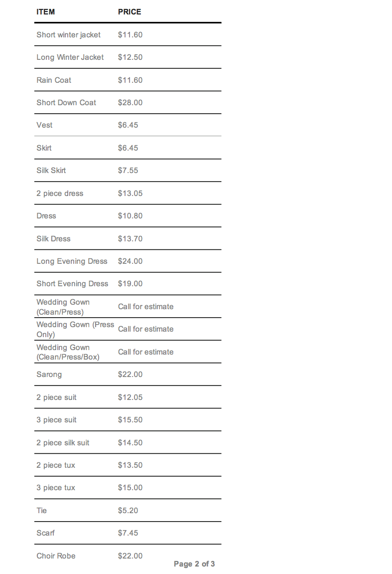Click the Silk Skirt price $7.55
Viewport: 392px width, 574px height.
coord(128,171)
